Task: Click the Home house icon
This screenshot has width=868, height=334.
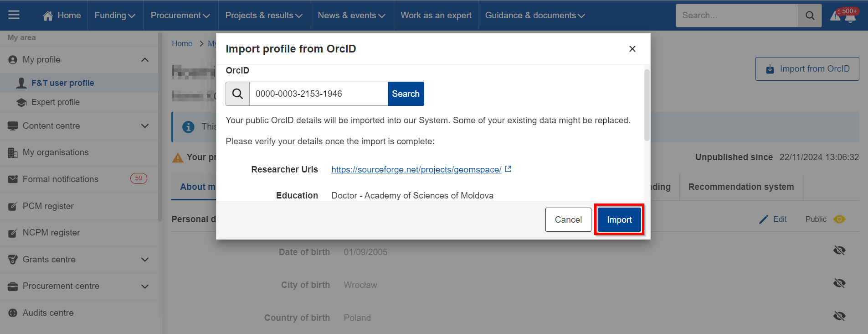Action: pos(48,16)
